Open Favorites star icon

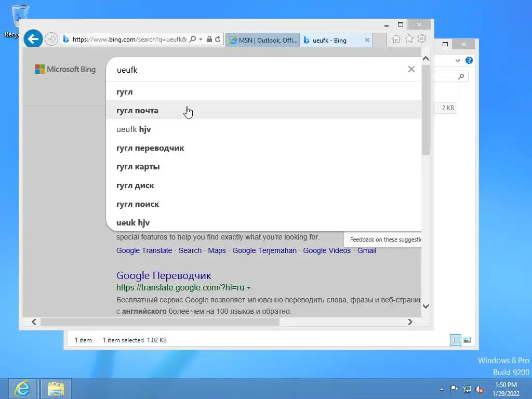coord(409,39)
